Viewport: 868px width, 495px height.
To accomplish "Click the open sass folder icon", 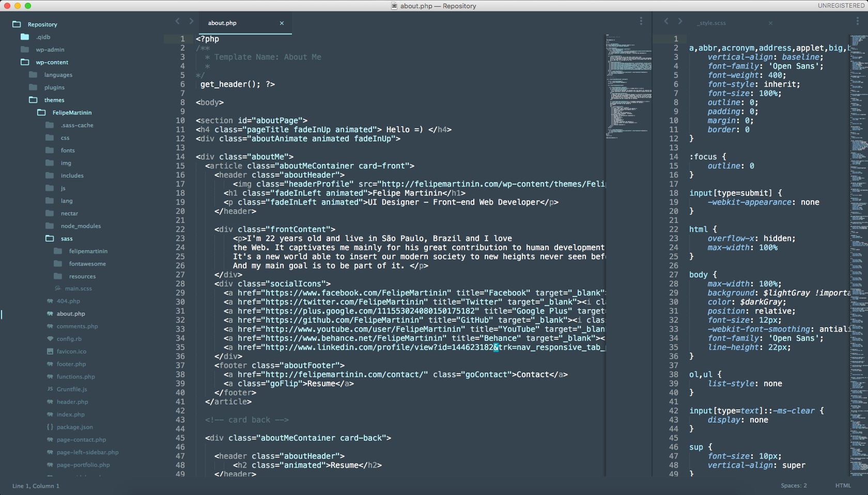I will (50, 238).
